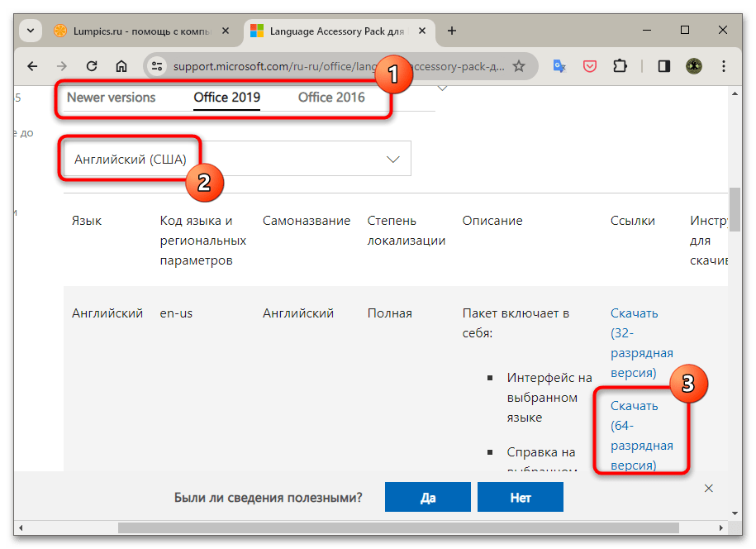Viewport: 756px width, 549px height.
Task: Open the Google Translate extension icon
Action: click(x=559, y=66)
